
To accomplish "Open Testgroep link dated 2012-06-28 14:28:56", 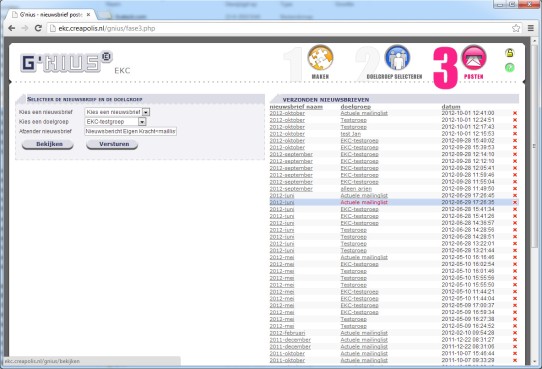I will [x=354, y=230].
